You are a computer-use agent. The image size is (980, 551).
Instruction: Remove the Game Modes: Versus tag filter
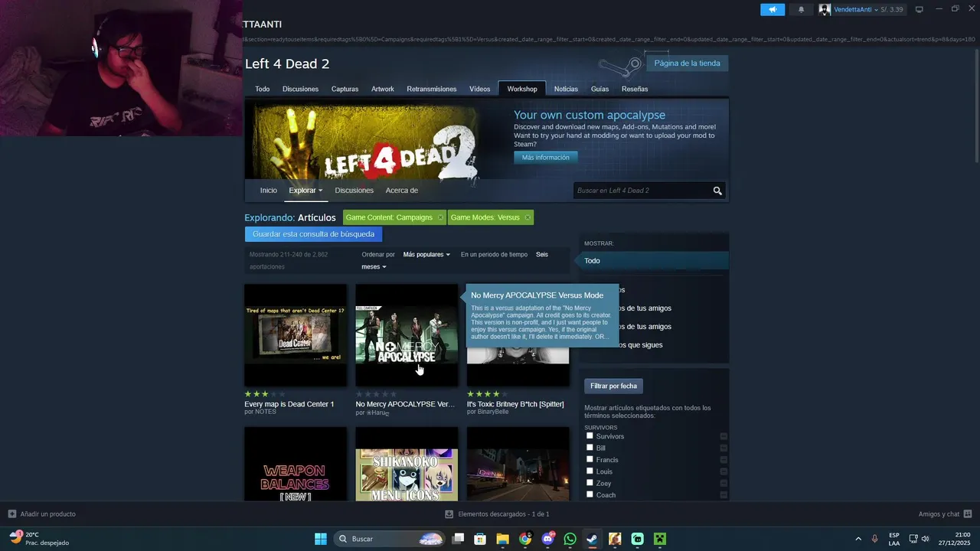(528, 217)
